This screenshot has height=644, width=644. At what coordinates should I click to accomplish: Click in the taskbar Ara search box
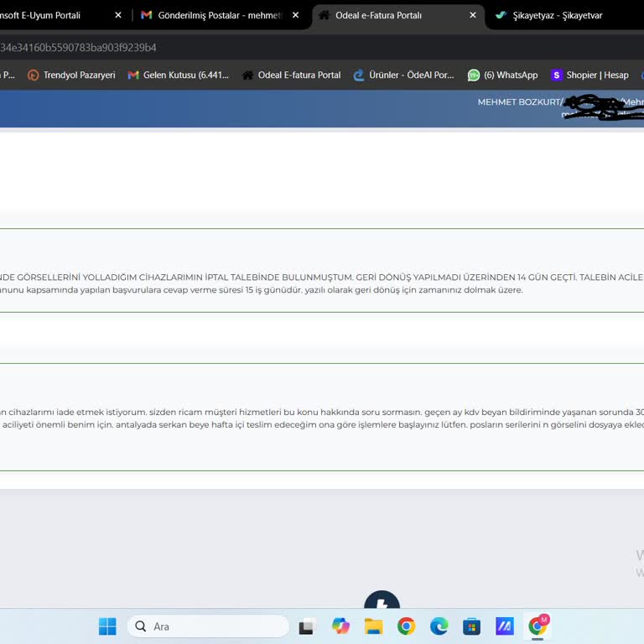tap(210, 626)
